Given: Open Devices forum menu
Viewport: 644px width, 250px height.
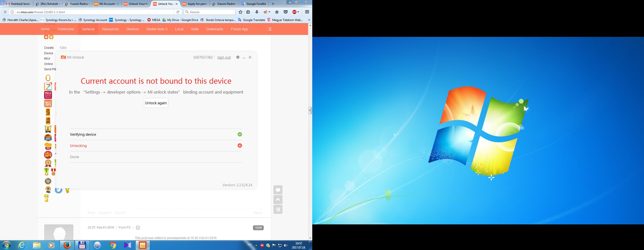Looking at the screenshot, I should 133,29.
